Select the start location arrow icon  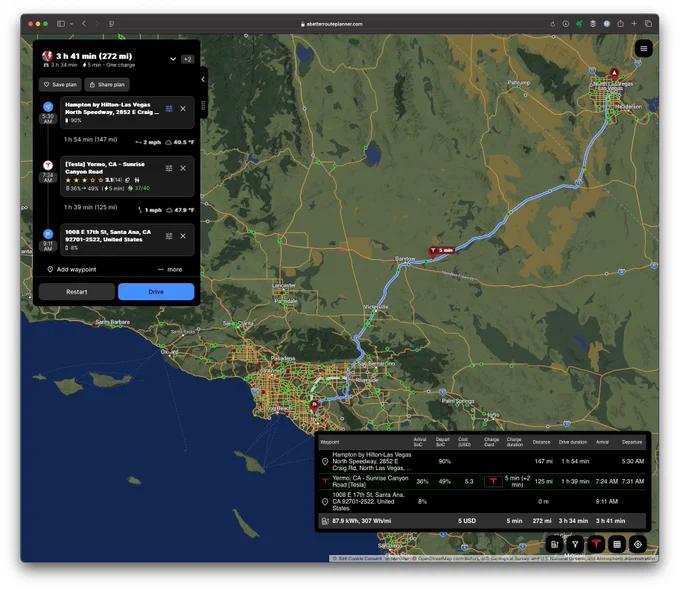tap(48, 106)
